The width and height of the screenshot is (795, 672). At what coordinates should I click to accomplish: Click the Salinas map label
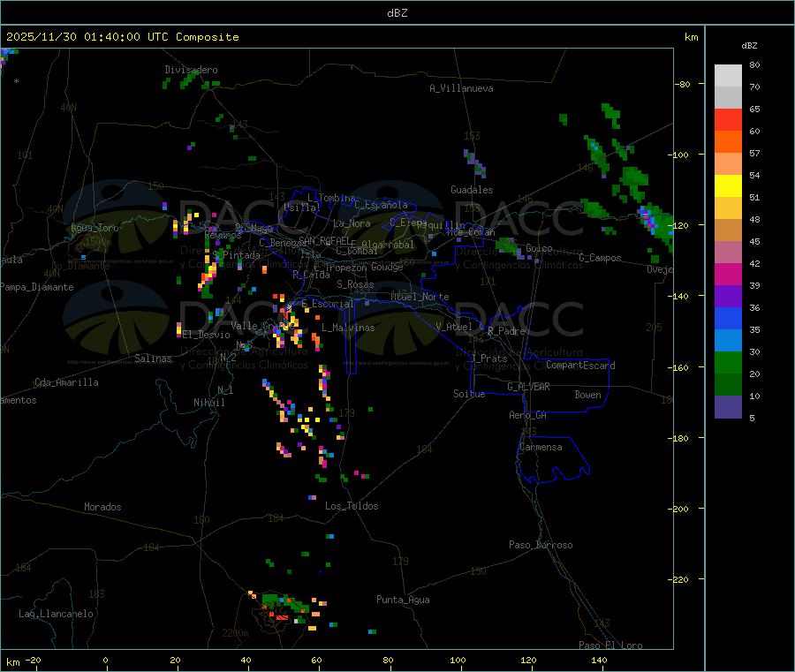[153, 359]
